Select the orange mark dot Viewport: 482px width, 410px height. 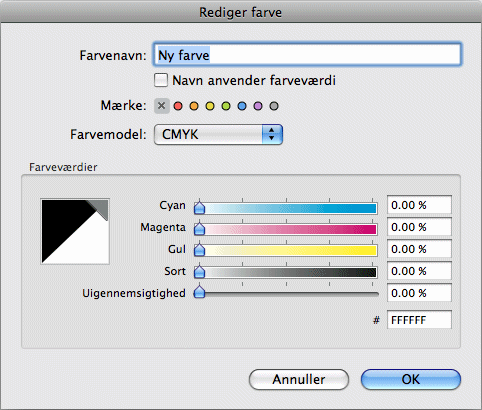coord(194,106)
